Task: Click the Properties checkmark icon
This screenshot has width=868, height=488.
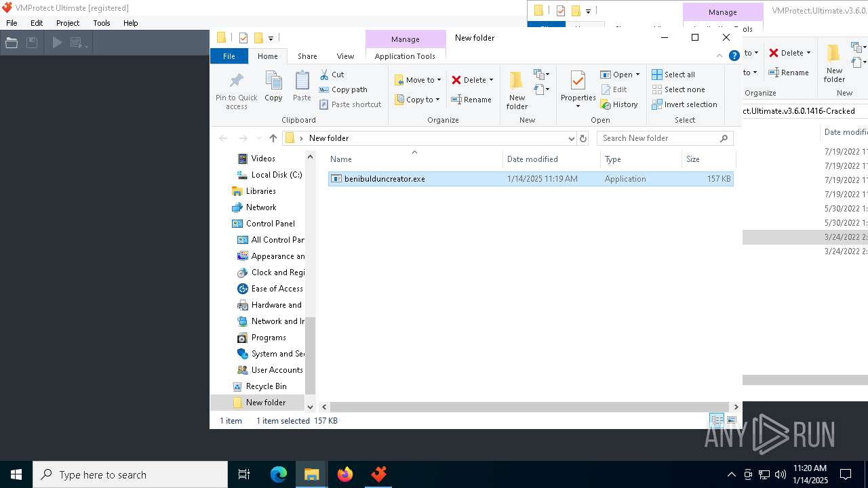Action: click(578, 81)
